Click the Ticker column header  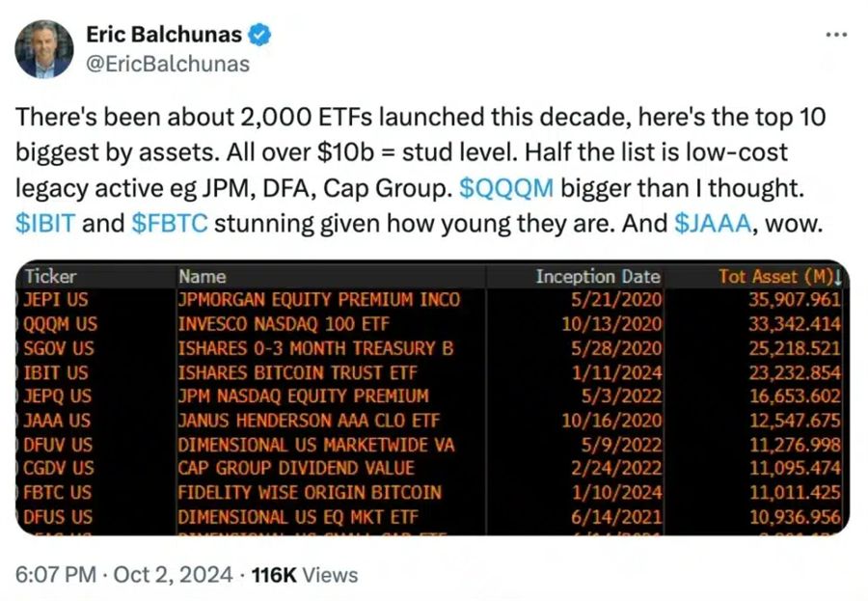pyautogui.click(x=50, y=277)
